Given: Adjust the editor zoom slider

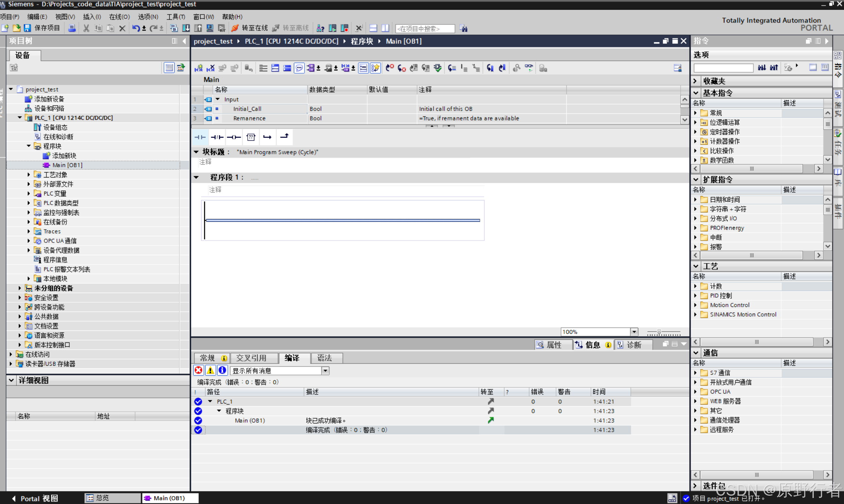Looking at the screenshot, I should 659,332.
